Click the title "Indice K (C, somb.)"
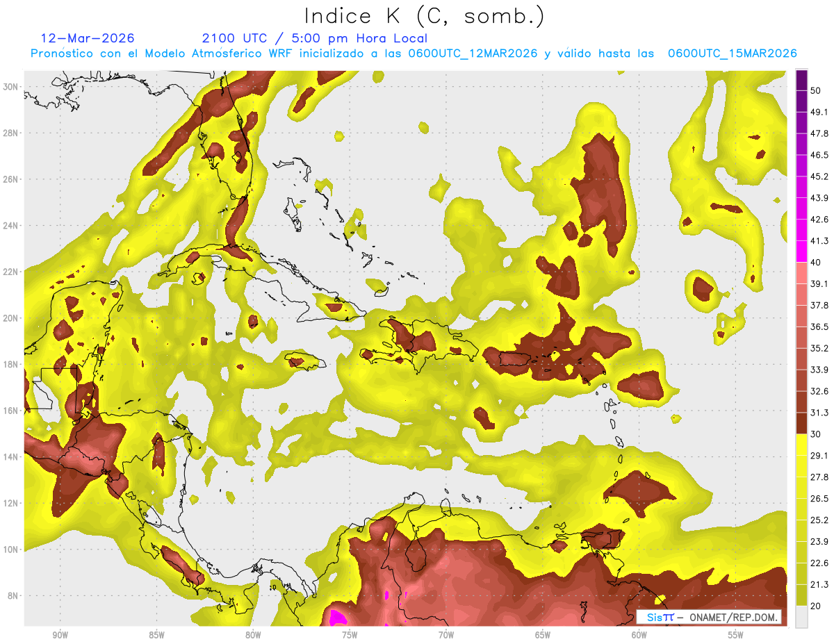Viewport: 834px width, 644px height. [424, 17]
